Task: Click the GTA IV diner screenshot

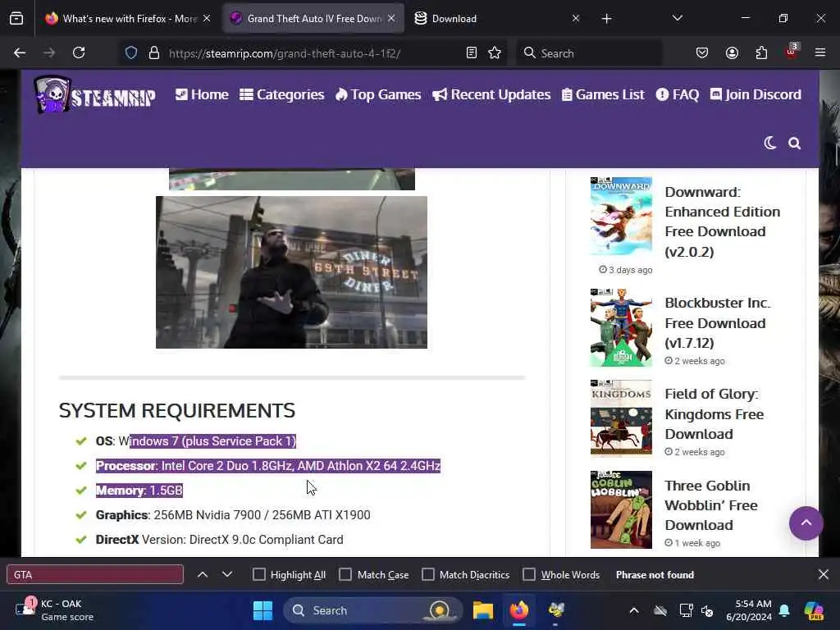Action: (x=291, y=272)
